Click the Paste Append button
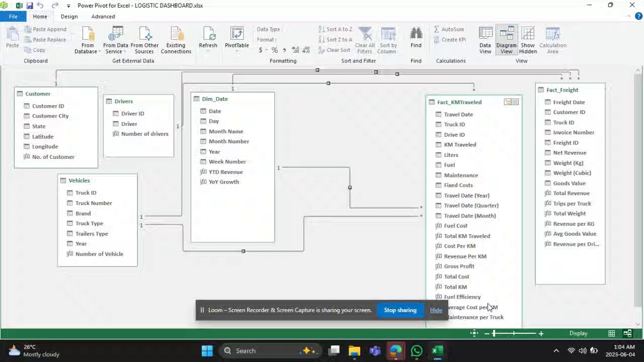 [45, 29]
